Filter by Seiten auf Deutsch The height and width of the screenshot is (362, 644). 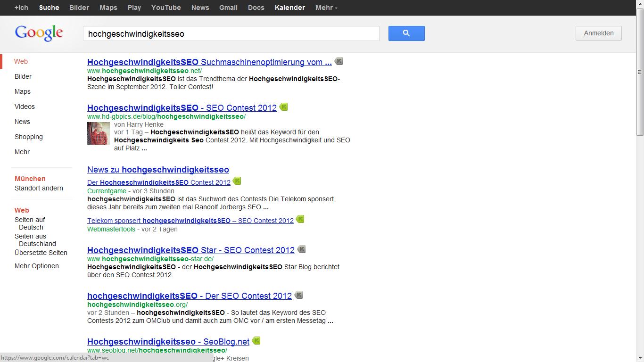coord(30,223)
